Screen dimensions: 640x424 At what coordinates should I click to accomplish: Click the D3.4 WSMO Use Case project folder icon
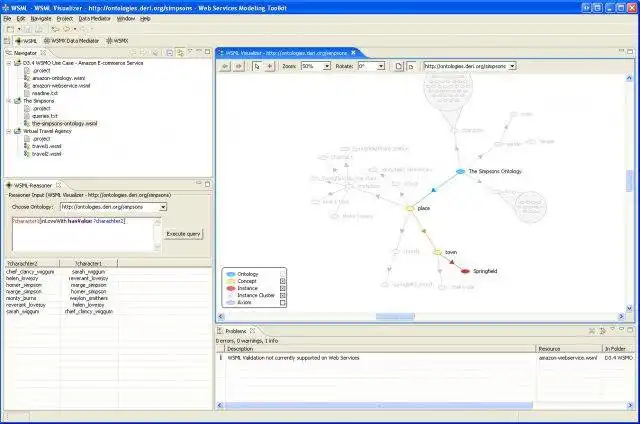[x=18, y=63]
